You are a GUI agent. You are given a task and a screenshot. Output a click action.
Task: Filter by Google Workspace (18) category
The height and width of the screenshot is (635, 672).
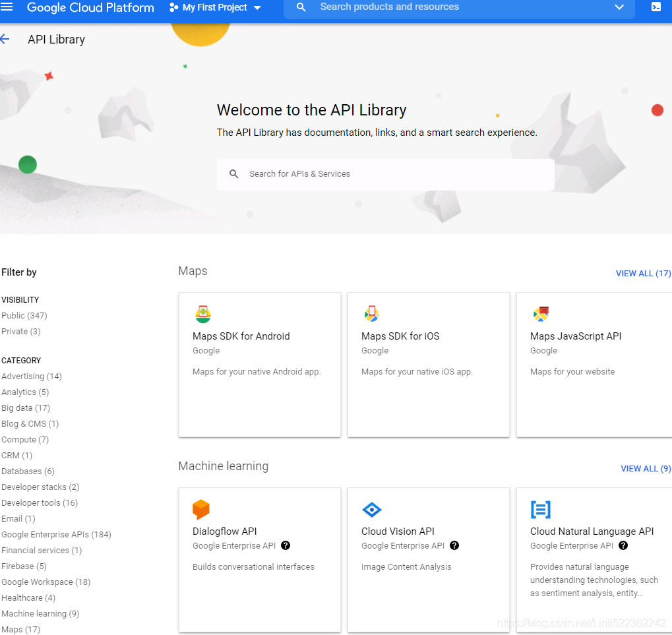click(x=46, y=582)
